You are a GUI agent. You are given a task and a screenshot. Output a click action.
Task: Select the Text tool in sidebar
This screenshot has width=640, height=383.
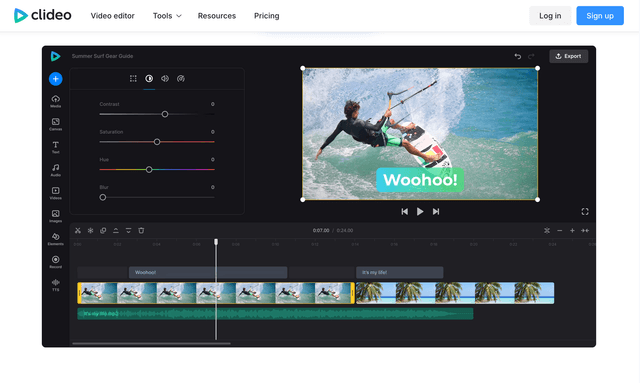tap(56, 147)
